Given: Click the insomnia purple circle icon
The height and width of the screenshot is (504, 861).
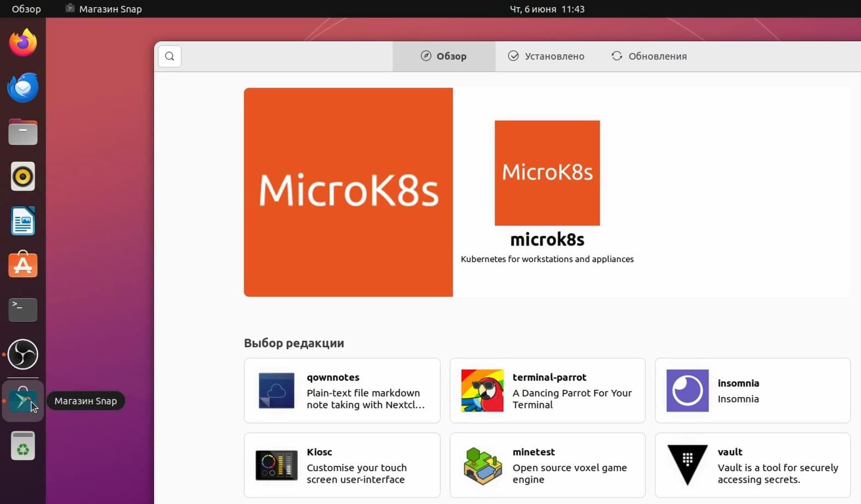Looking at the screenshot, I should (x=687, y=390).
